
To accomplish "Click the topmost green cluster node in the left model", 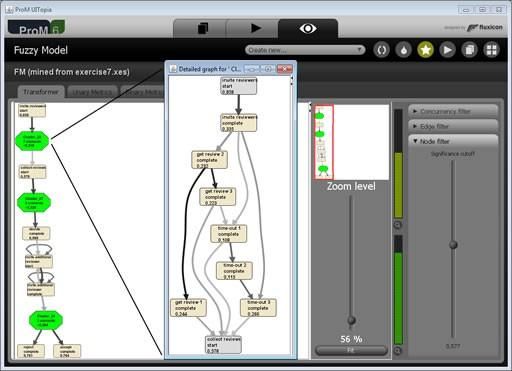I will click(32, 141).
